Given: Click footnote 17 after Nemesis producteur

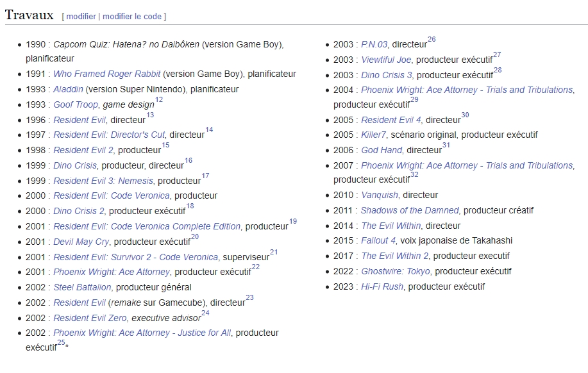Looking at the screenshot, I should 205,176.
